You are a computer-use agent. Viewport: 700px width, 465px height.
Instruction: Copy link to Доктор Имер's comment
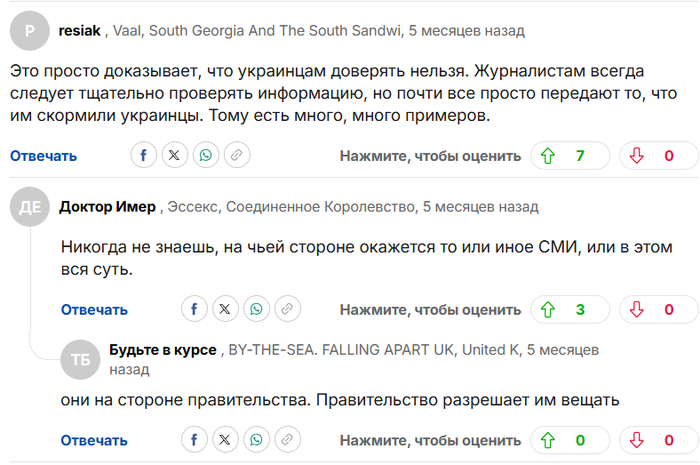click(x=287, y=309)
